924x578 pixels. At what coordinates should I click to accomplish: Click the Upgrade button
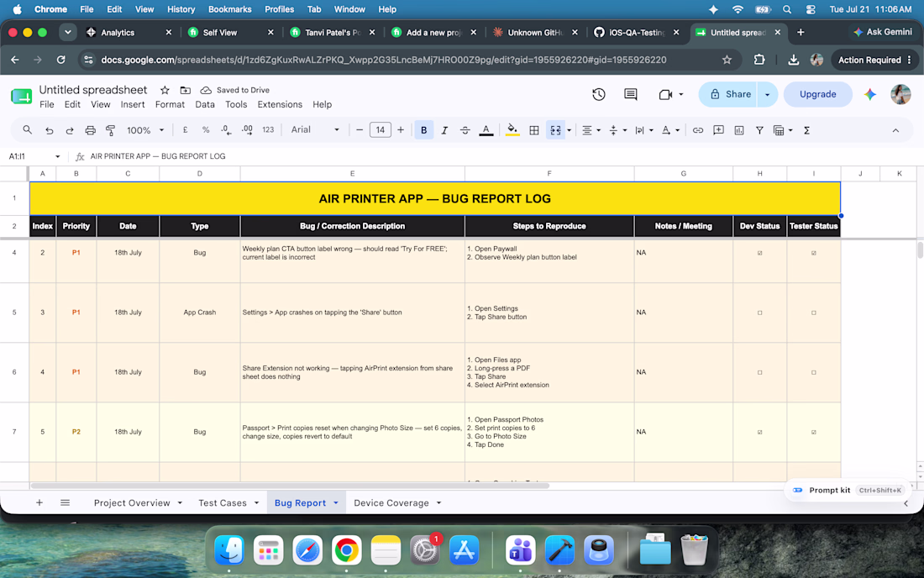[x=818, y=94]
